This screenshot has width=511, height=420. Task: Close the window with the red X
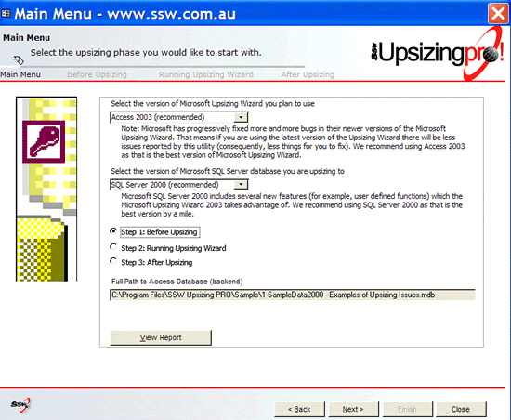498,14
